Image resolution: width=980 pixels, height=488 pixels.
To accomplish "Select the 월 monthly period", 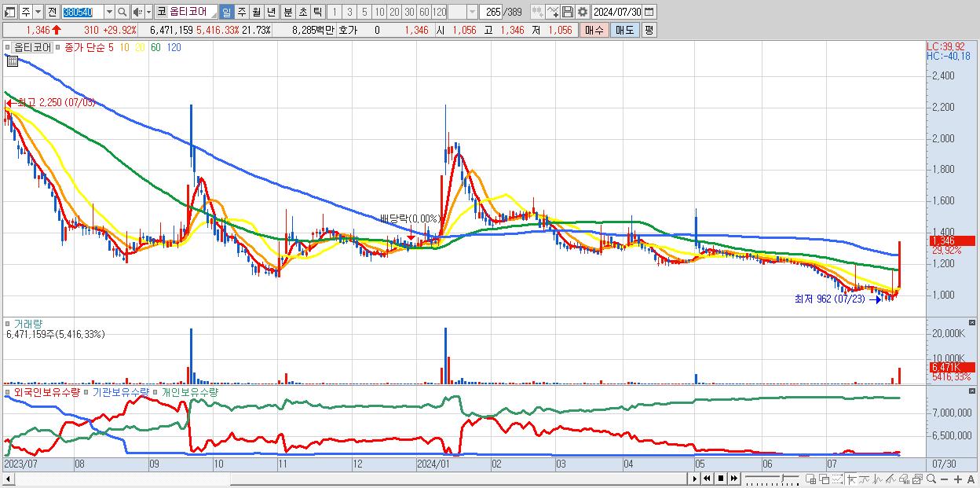I will (256, 13).
